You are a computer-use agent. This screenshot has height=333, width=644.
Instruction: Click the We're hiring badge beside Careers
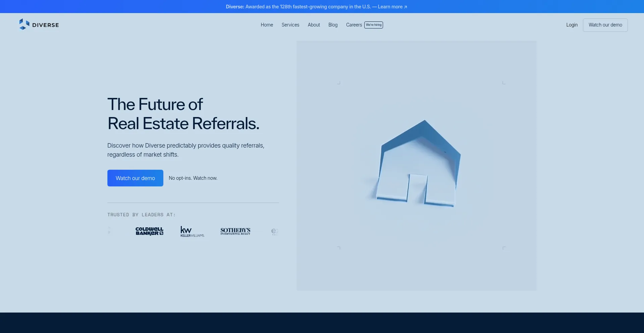373,25
